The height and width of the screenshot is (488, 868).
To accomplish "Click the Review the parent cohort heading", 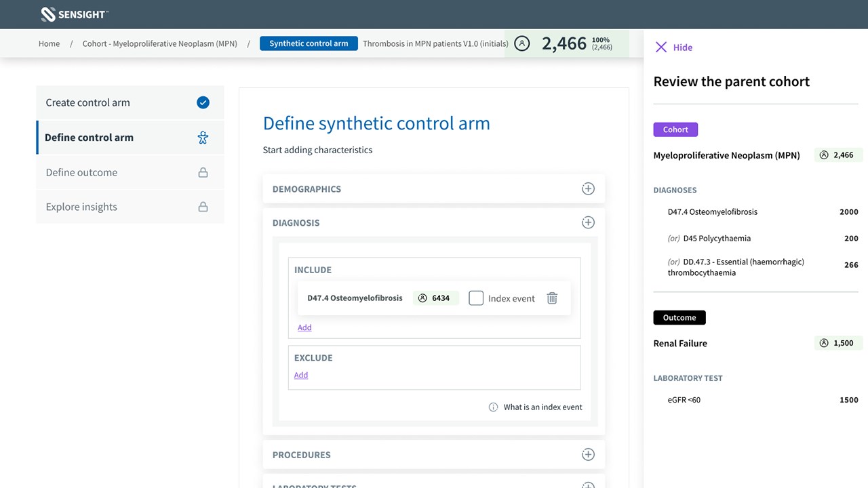I will [x=732, y=81].
